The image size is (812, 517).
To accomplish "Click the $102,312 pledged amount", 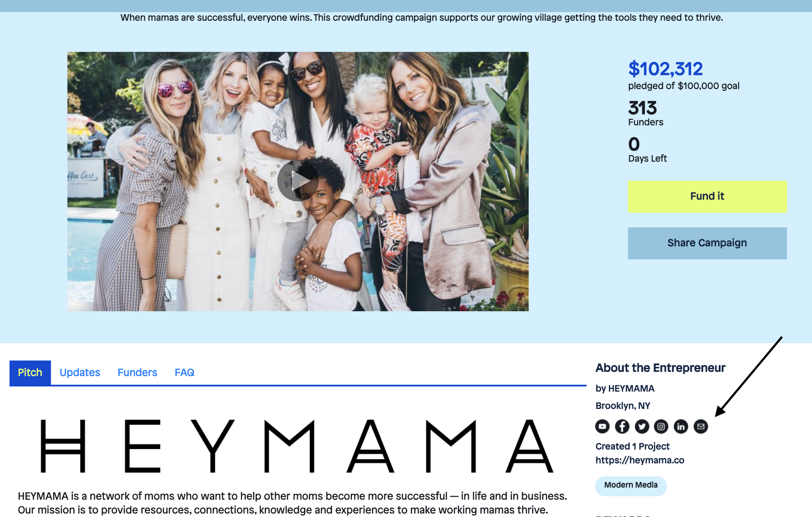I will [x=666, y=69].
